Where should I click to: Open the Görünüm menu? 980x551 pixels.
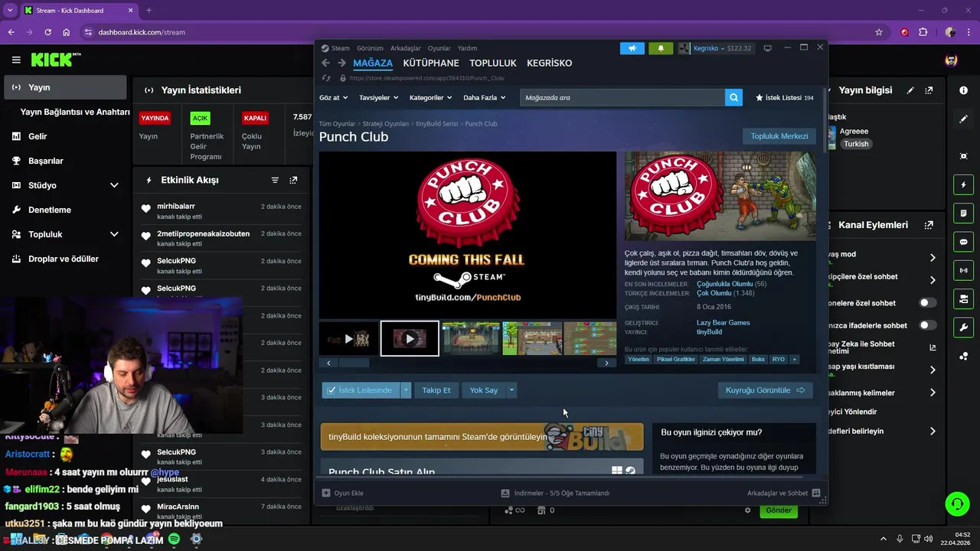pyautogui.click(x=370, y=48)
